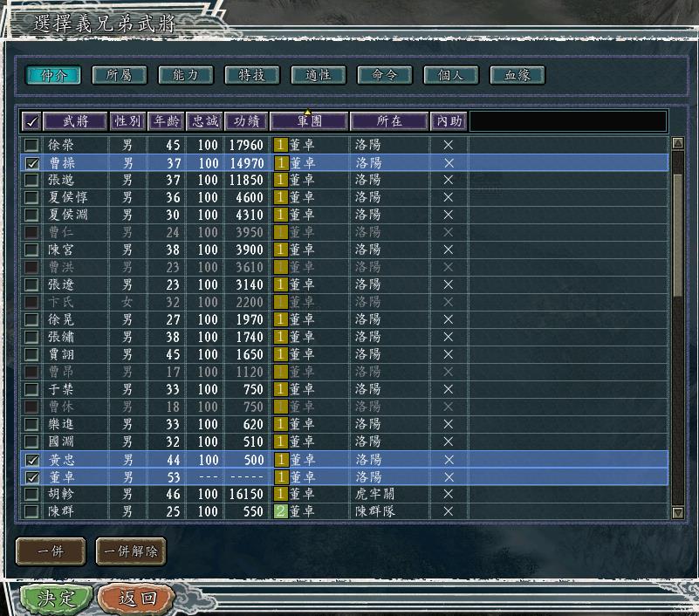Tick the checkbox for 陳宮

(x=31, y=250)
